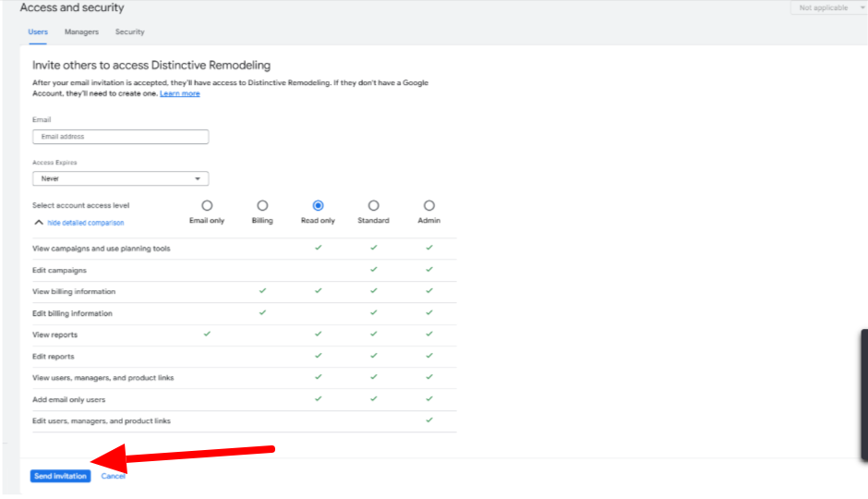The height and width of the screenshot is (499, 868).
Task: Click 'Edit users, managers, and product links'
Action: click(102, 420)
